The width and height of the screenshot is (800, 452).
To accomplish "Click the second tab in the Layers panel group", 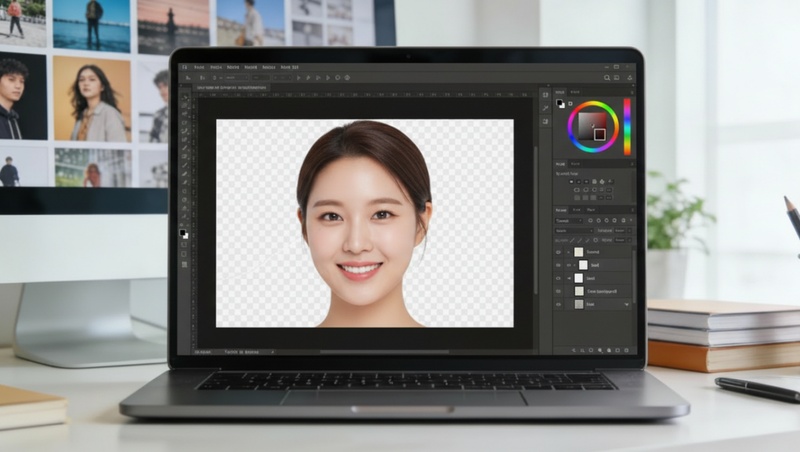I will click(578, 209).
